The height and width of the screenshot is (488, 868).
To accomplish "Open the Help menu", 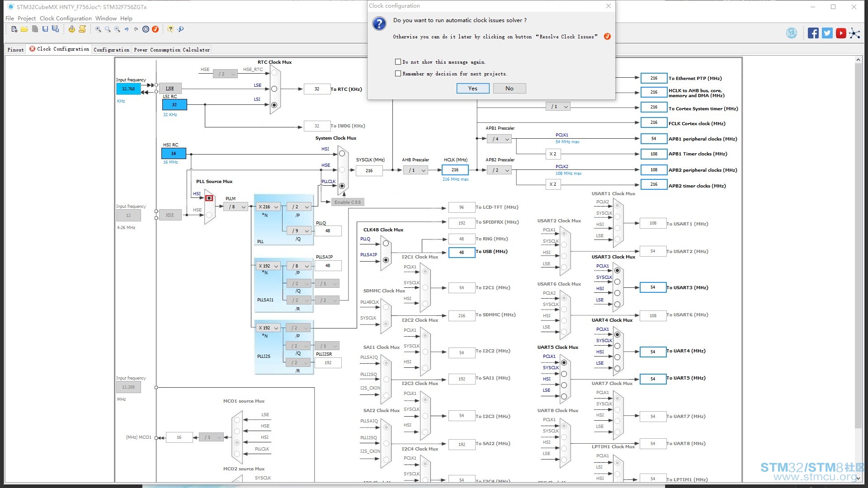I will point(126,19).
